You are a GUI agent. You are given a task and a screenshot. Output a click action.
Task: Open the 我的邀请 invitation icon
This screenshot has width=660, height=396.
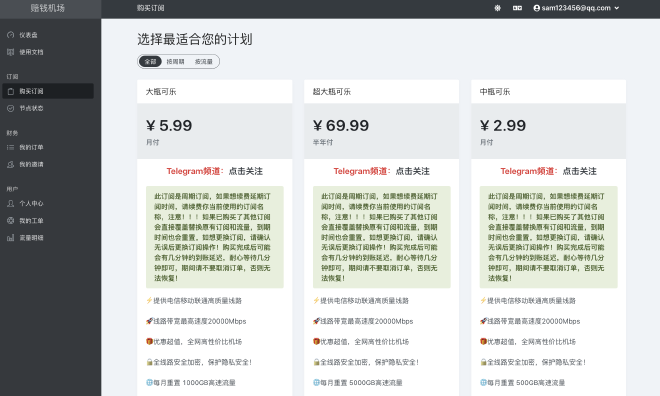[x=11, y=164]
